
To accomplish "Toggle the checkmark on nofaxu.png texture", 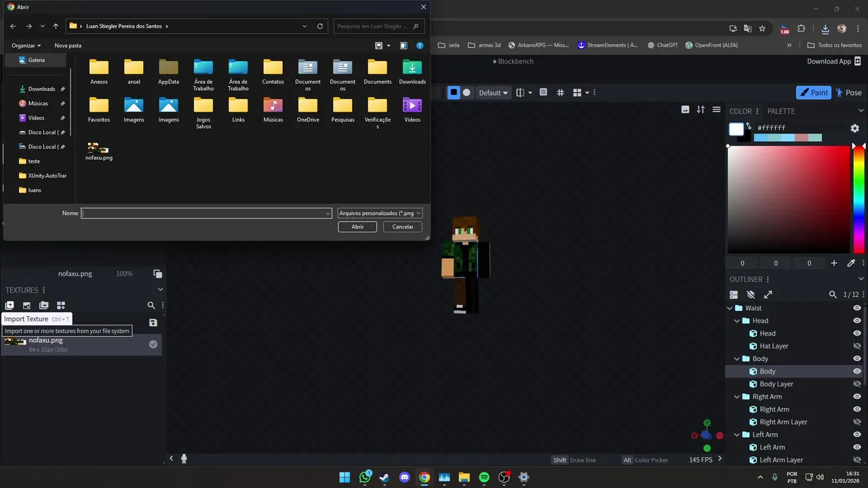I will [x=153, y=344].
